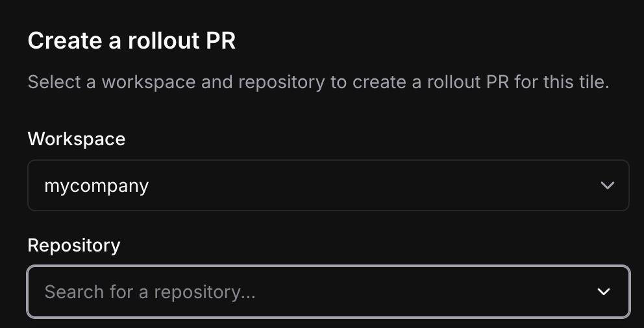Screen dimensions: 644x328
Task: Click the word 'Create' in the dialog title
Action: click(64, 41)
